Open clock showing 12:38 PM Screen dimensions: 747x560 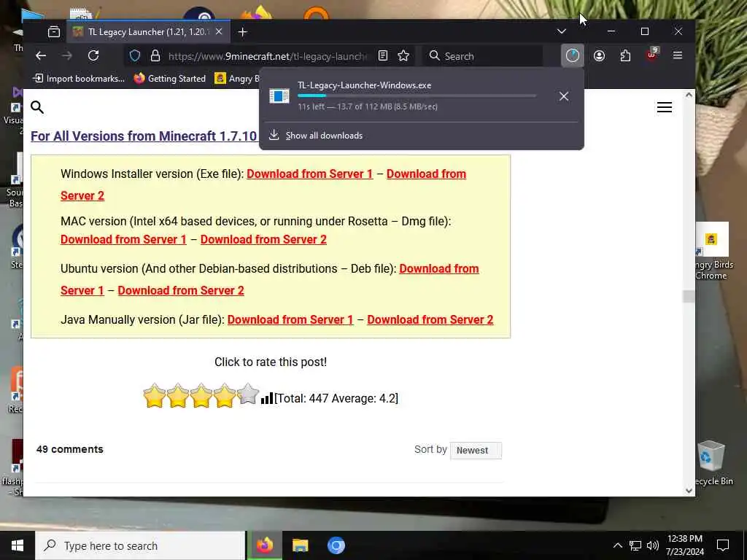coord(684,545)
